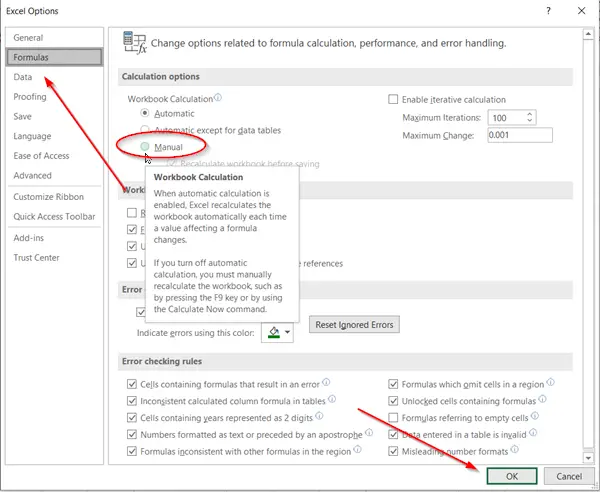Decrease Maximum Iterations with down spinner
Screen dimensions: 600x492
click(x=530, y=121)
